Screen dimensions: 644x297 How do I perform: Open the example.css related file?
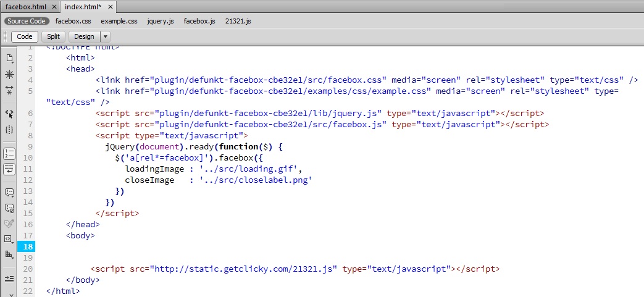pos(119,21)
